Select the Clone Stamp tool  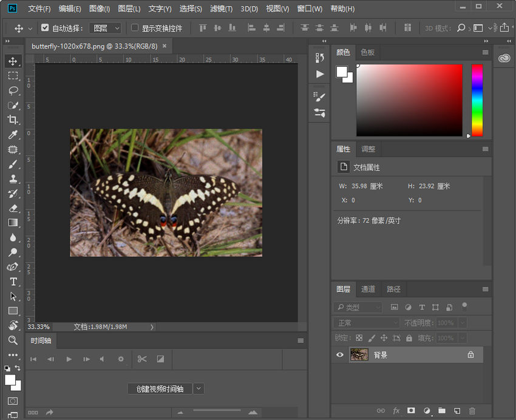[13, 178]
